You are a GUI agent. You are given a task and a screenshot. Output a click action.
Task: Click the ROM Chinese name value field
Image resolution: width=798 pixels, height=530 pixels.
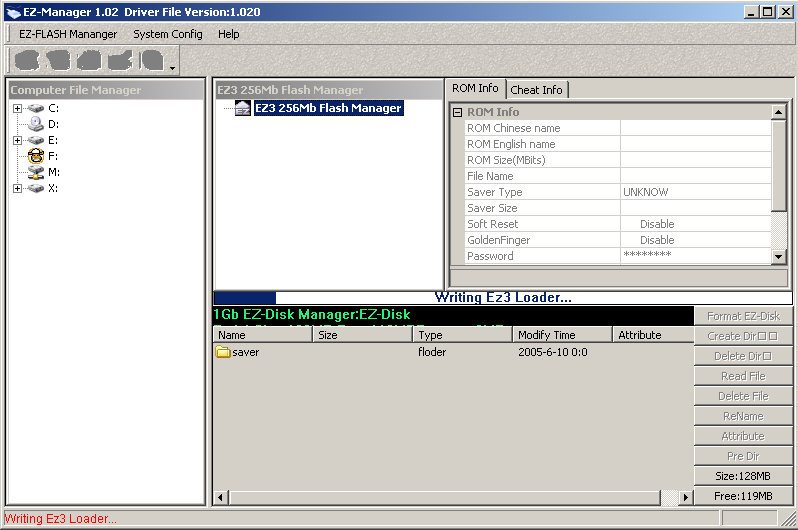(696, 128)
